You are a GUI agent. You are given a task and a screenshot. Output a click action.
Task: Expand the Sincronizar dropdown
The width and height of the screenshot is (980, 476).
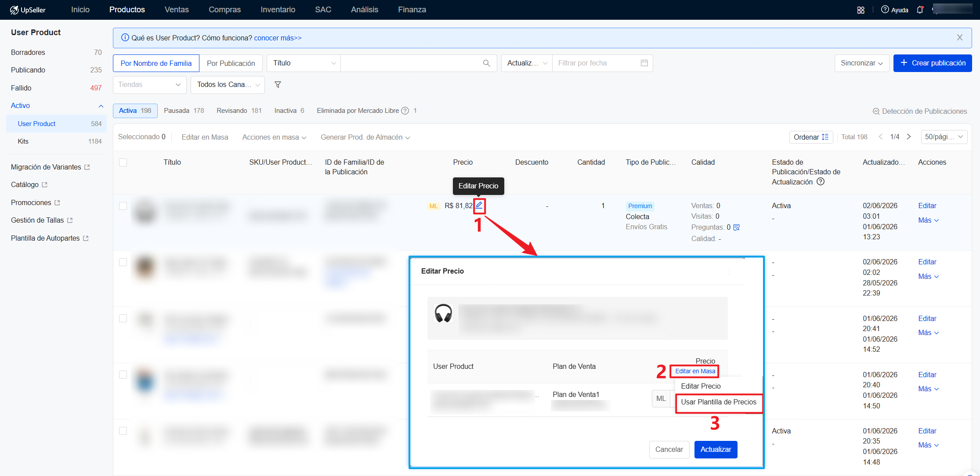(862, 63)
